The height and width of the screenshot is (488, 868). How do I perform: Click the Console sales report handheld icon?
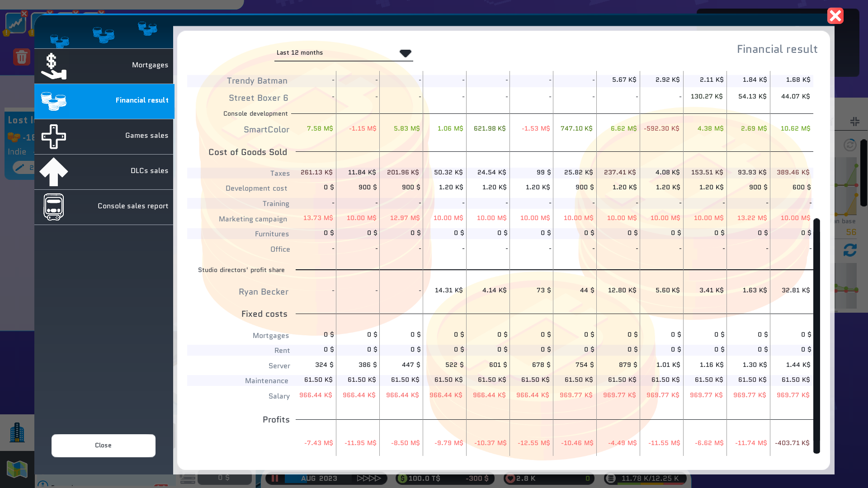(x=53, y=207)
